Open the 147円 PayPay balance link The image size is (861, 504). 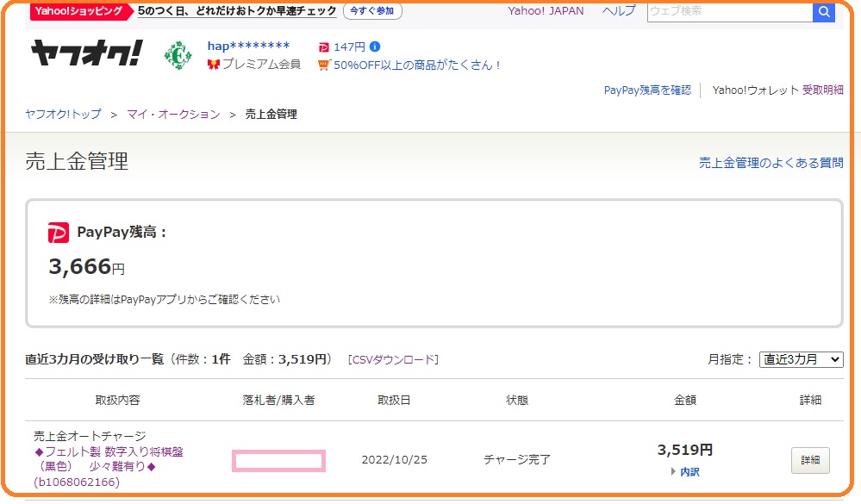click(349, 47)
